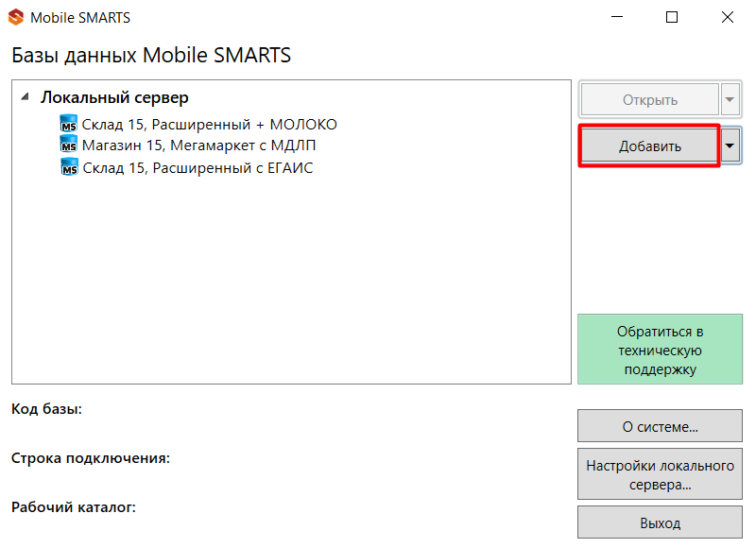Click the Добавить button
This screenshot has height=548, width=756.
tap(650, 146)
